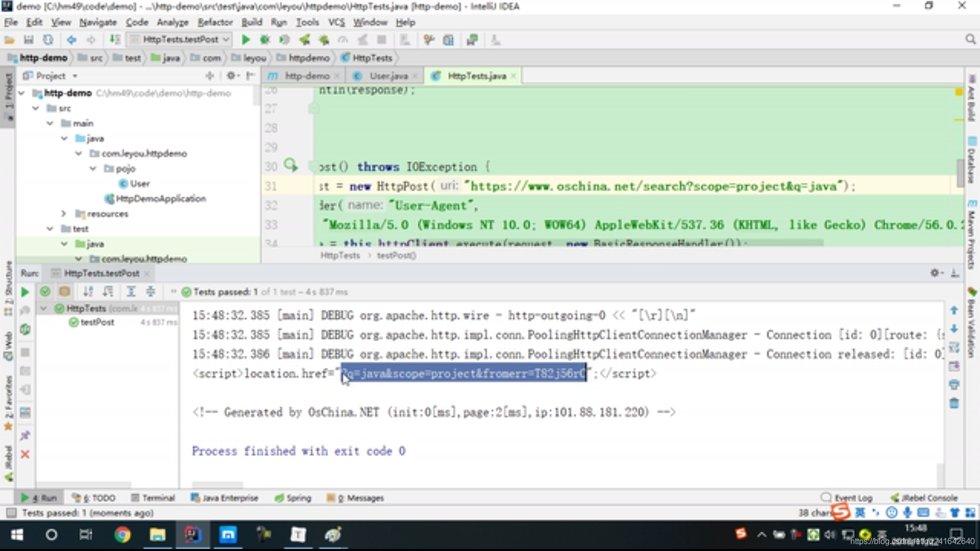The height and width of the screenshot is (551, 980).
Task: Click the console Up the stack trace arrow
Action: [954, 310]
